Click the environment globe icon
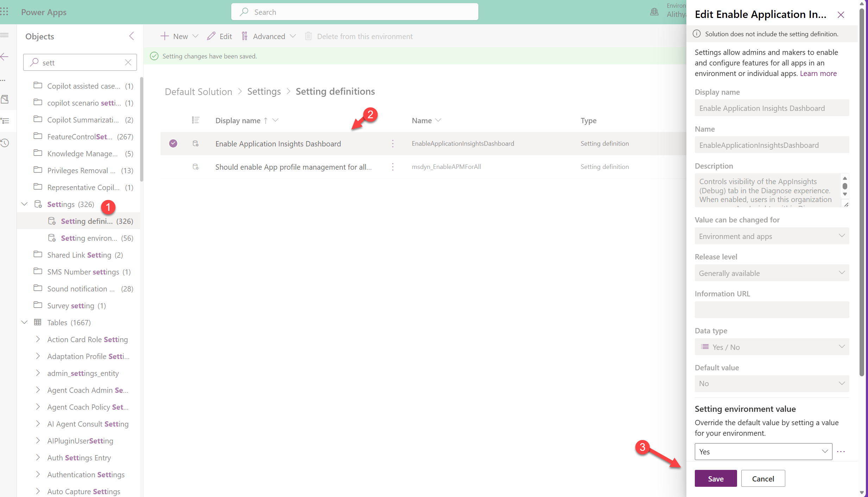 654,12
